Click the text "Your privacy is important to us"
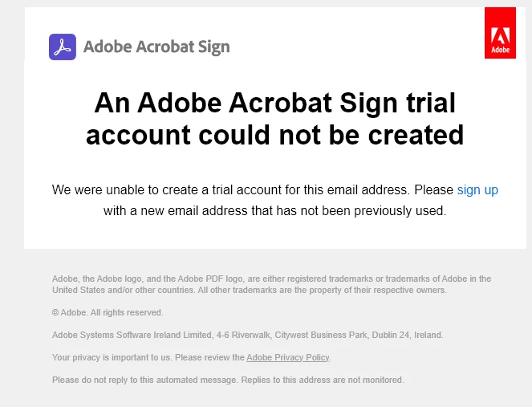The image size is (532, 407). point(112,357)
